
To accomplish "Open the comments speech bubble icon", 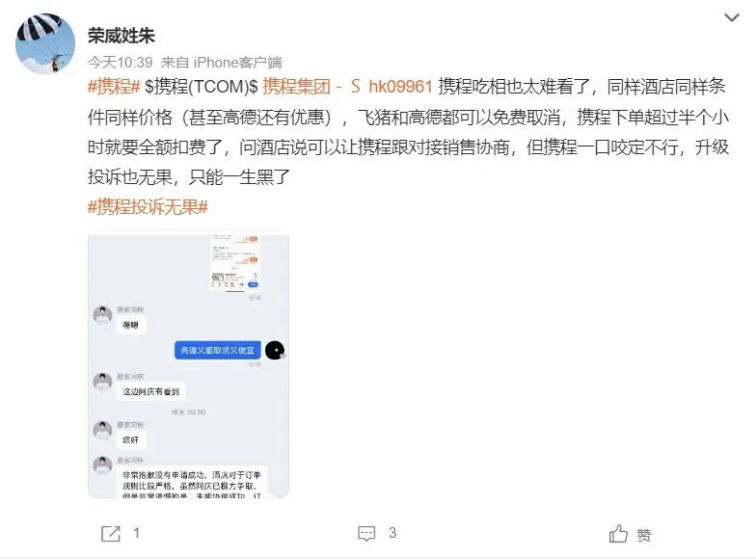I will [366, 534].
